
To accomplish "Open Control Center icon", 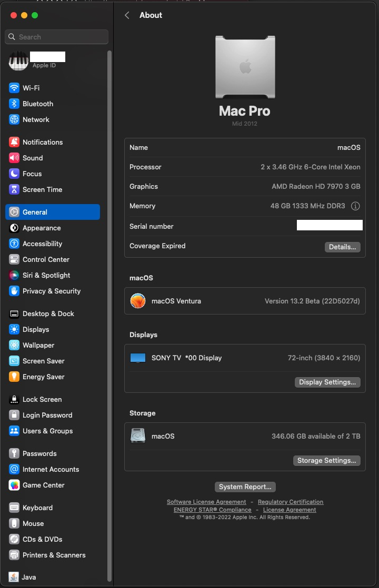I will tap(14, 259).
